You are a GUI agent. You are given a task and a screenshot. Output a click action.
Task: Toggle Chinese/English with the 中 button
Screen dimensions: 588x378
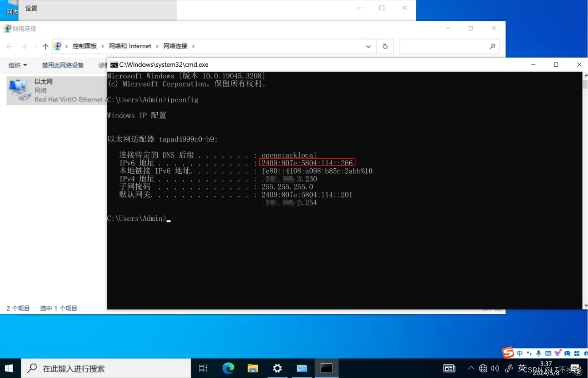tap(520, 353)
